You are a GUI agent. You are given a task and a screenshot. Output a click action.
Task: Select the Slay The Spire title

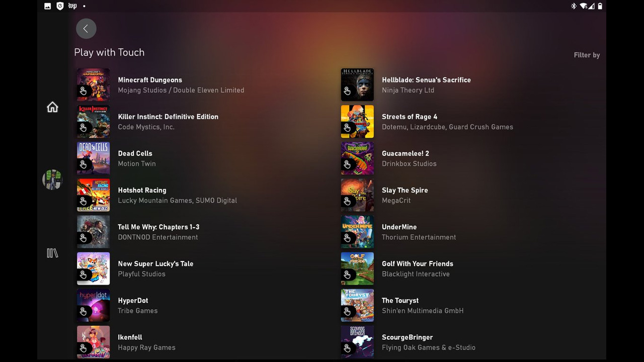click(405, 190)
